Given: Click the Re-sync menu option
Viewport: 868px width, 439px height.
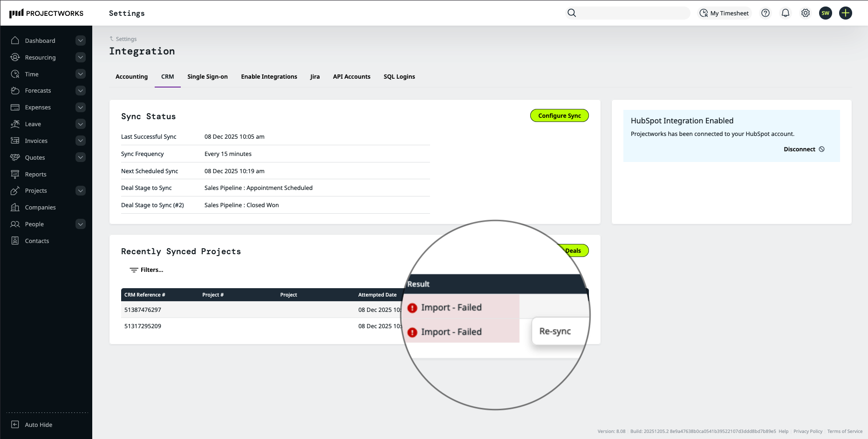Looking at the screenshot, I should pos(555,331).
